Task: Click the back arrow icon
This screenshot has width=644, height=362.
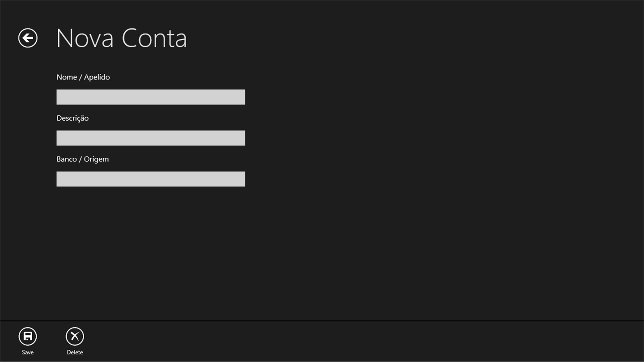Action: pos(28,38)
